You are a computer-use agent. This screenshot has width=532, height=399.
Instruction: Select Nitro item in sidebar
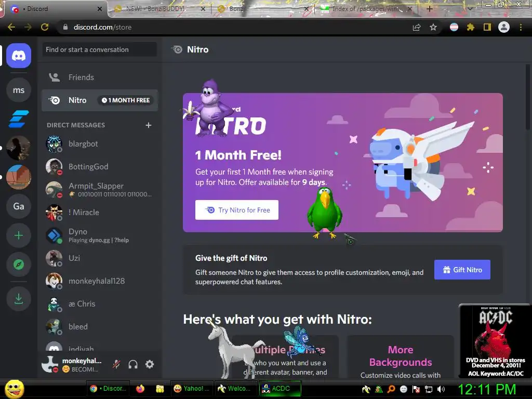100,100
